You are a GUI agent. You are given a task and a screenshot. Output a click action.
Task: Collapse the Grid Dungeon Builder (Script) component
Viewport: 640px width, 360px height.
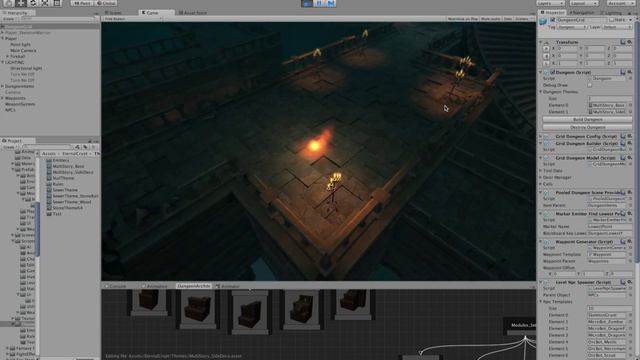coord(541,144)
